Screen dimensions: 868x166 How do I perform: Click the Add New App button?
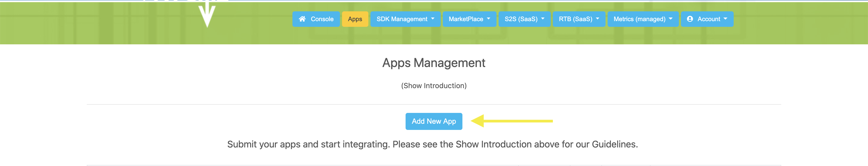click(x=434, y=121)
